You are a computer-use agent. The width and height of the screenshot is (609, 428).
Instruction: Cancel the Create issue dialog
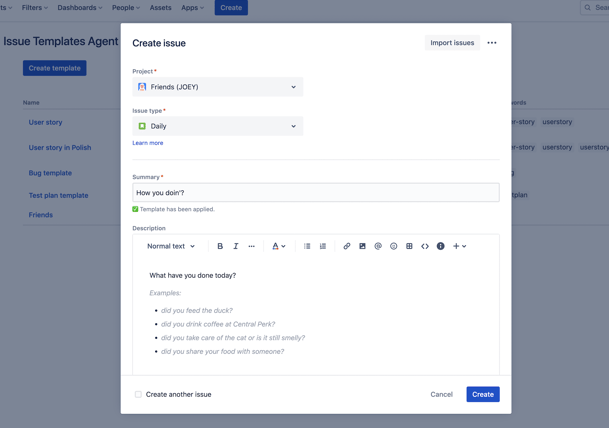coord(442,394)
